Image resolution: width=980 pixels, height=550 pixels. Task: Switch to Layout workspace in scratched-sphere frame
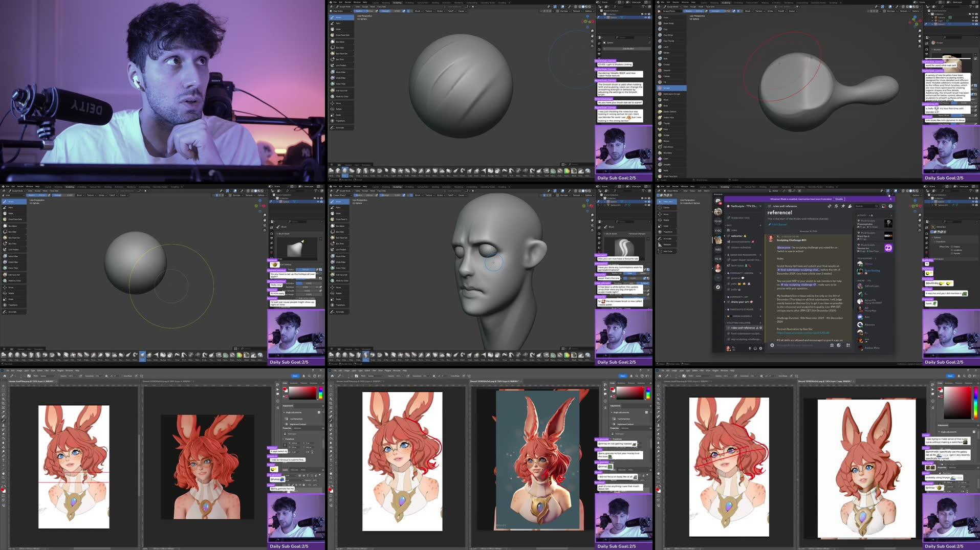point(376,3)
